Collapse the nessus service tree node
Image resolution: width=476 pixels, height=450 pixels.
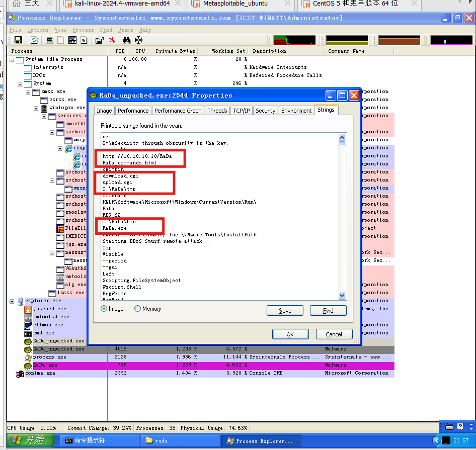[52, 253]
